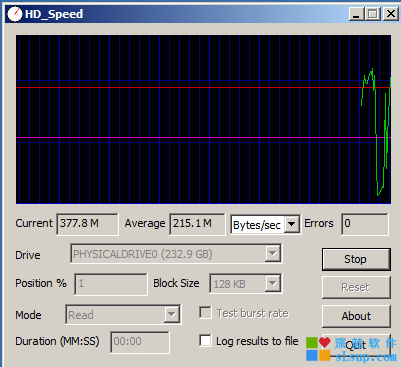The width and height of the screenshot is (401, 367).
Task: Expand the Mode Read dropdown
Action: 172,314
